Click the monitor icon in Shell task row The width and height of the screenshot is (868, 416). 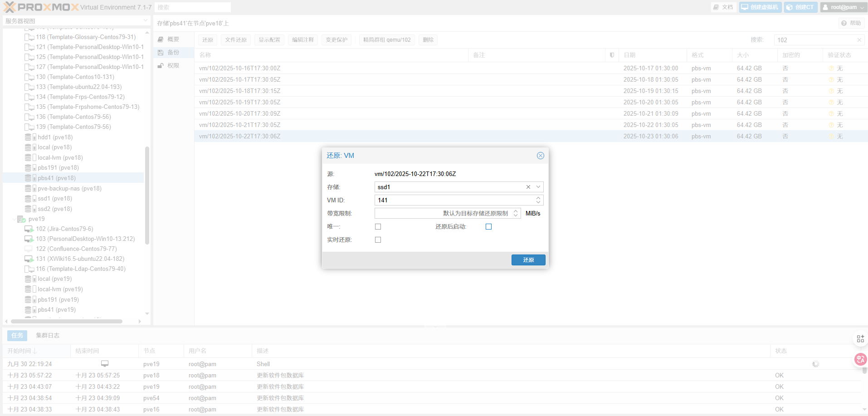pyautogui.click(x=105, y=364)
